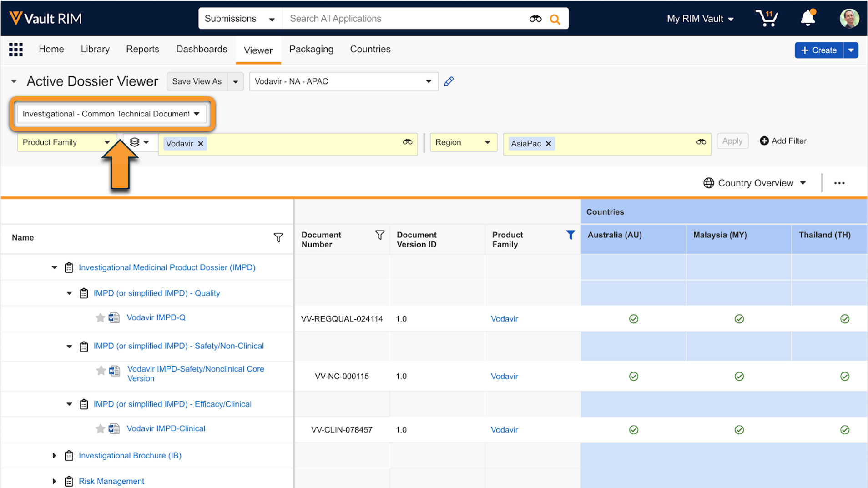Collapse IMPD - Efficacy/Clinical section

tap(69, 404)
